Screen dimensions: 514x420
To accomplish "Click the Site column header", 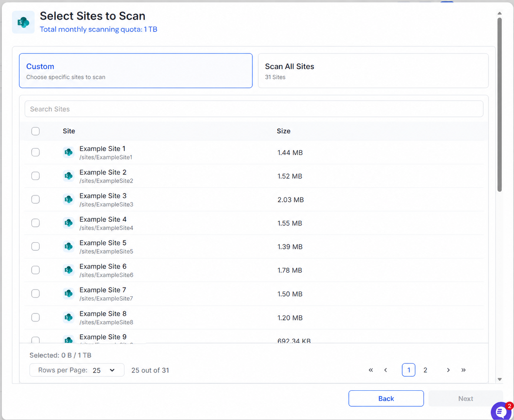I will tap(69, 131).
